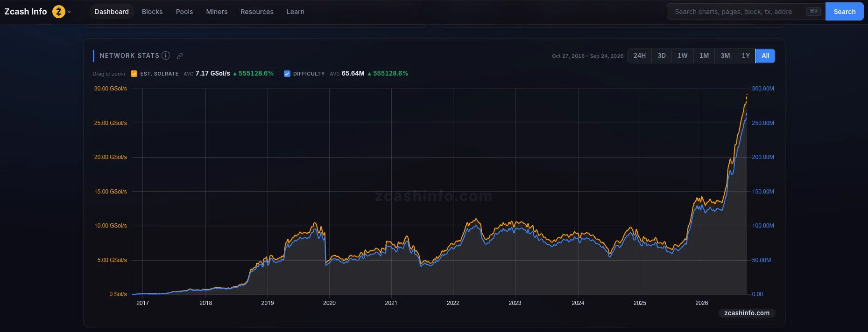Click the 2026 x-axis label
This screenshot has width=868, height=332.
tap(702, 303)
